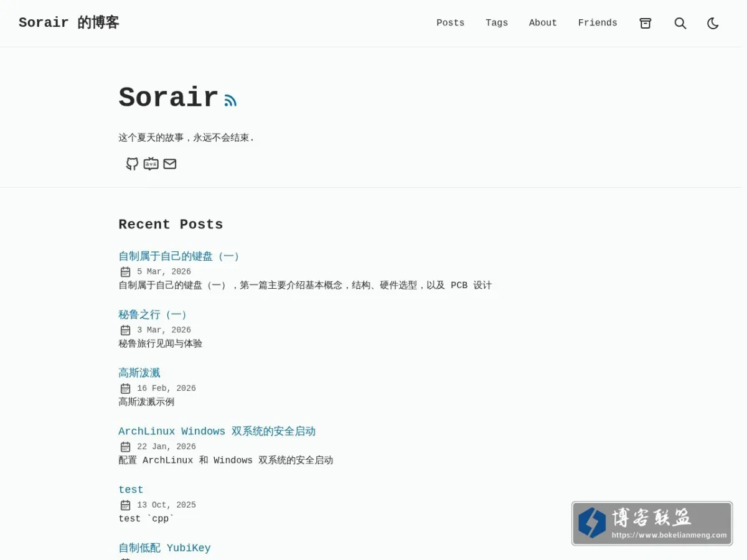Screen dimensions: 747x560
Task: Open the Bilibili profile icon
Action: coord(151,164)
